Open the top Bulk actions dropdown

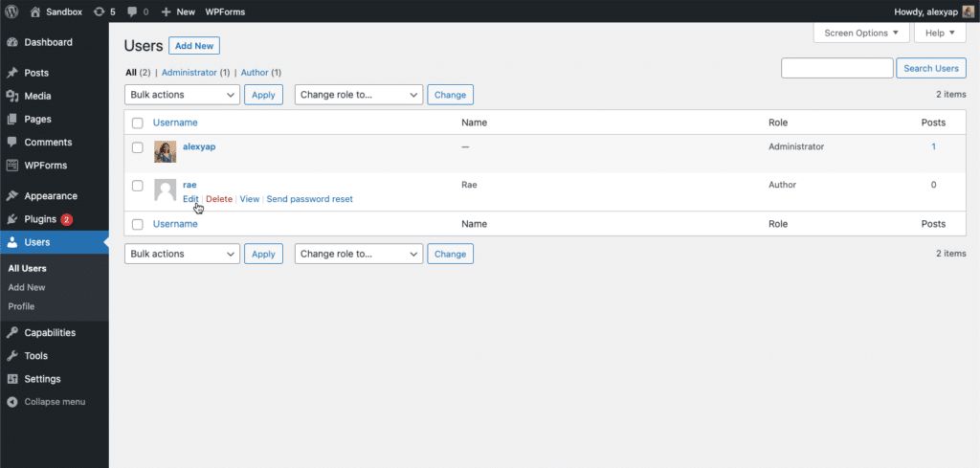(x=182, y=95)
